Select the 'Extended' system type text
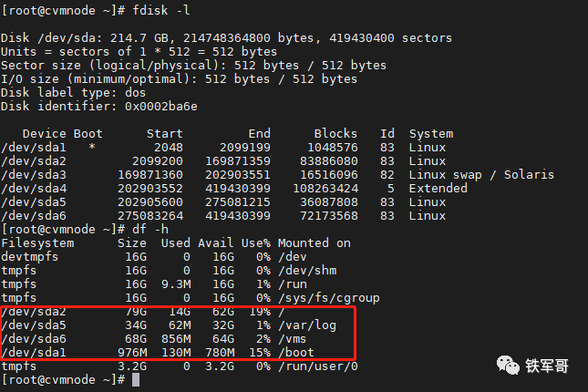Viewport: 588px width, 392px height. [x=438, y=189]
